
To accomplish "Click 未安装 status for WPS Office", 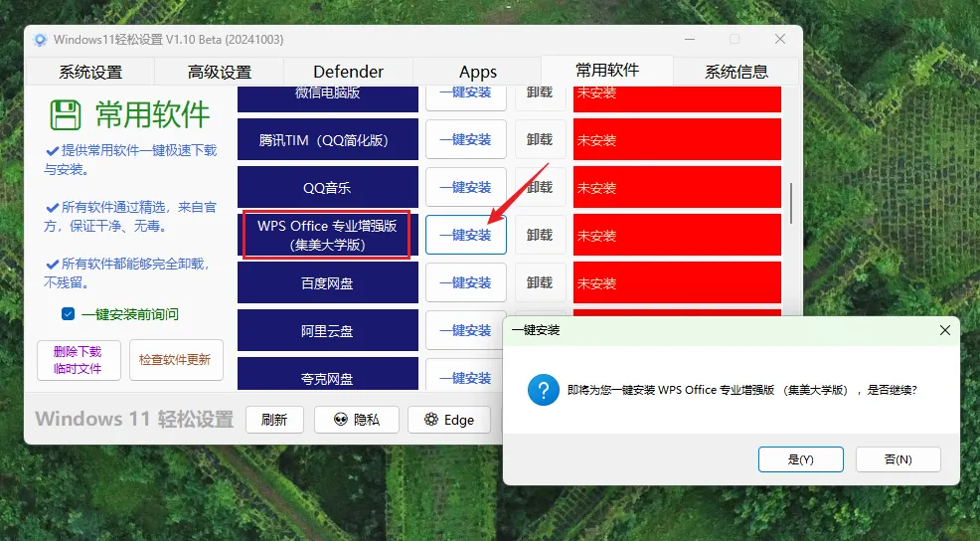I will (677, 235).
